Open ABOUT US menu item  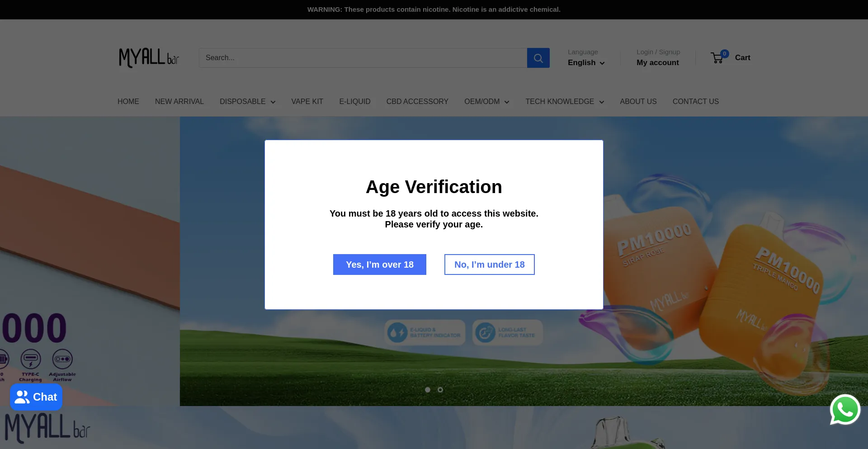638,101
